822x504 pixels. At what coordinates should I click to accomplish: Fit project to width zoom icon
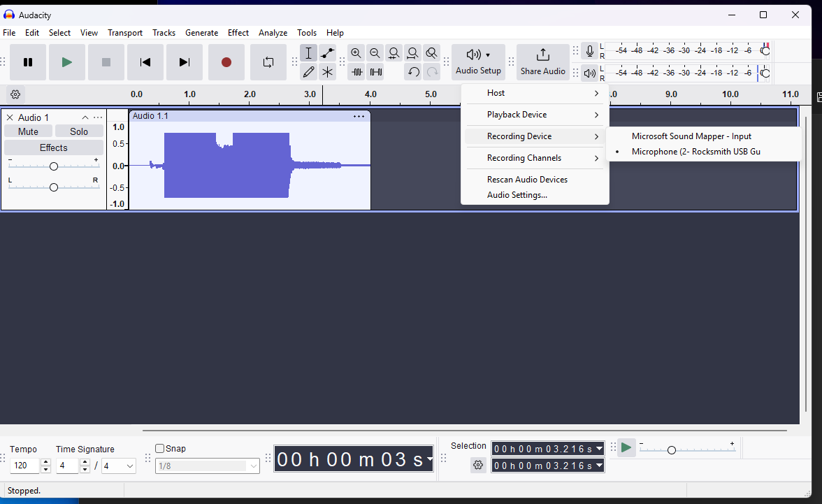pyautogui.click(x=412, y=53)
